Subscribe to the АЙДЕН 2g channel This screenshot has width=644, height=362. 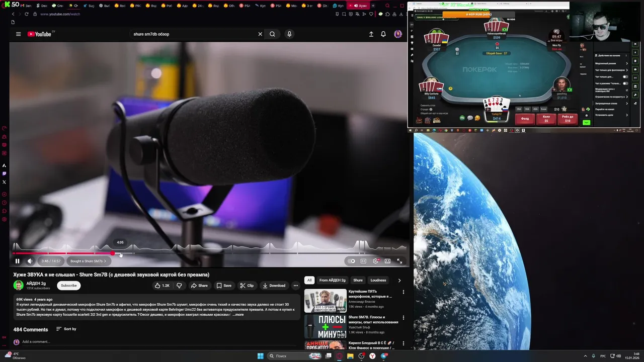[69, 286]
